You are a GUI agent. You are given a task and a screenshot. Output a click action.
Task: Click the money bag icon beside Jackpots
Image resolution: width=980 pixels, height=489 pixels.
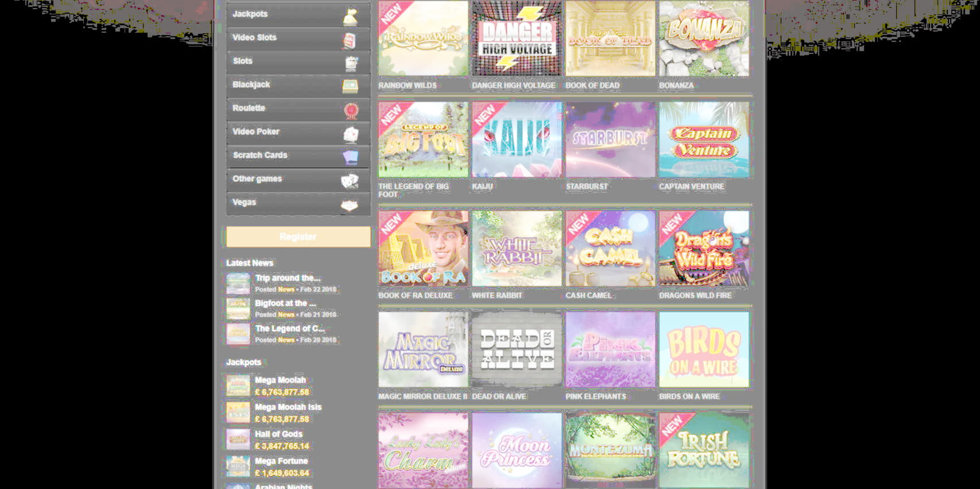click(x=350, y=17)
